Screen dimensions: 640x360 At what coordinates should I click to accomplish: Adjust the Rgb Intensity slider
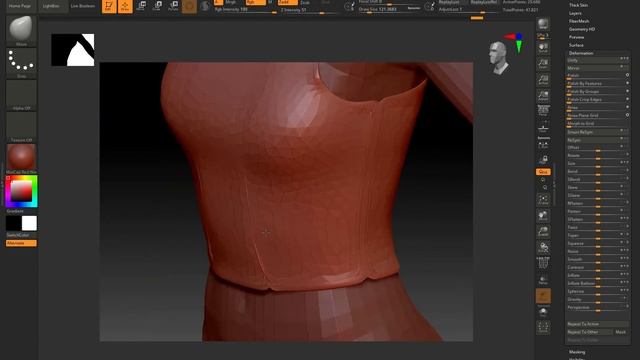coord(245,10)
